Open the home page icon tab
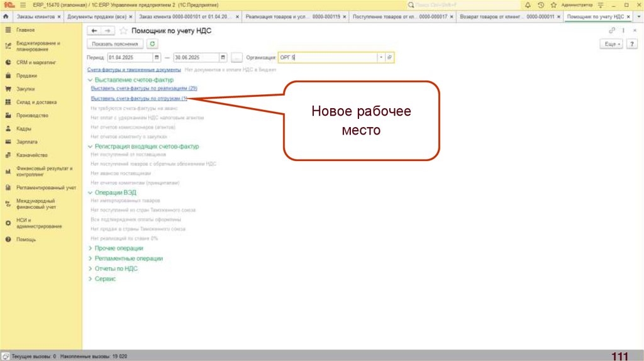 6,16
